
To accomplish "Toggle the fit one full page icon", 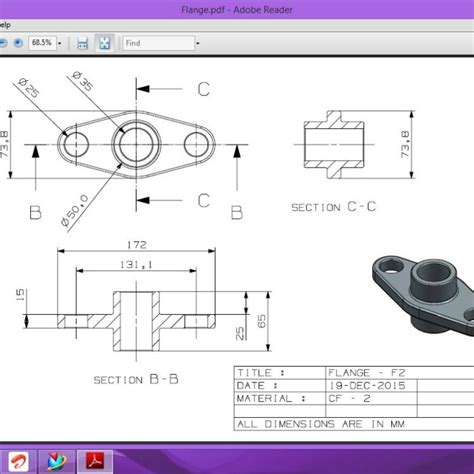I will click(104, 43).
